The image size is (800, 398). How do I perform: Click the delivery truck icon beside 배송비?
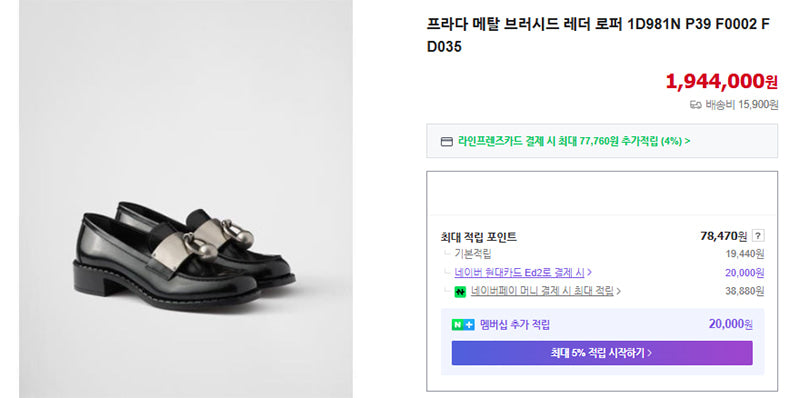pyautogui.click(x=695, y=105)
